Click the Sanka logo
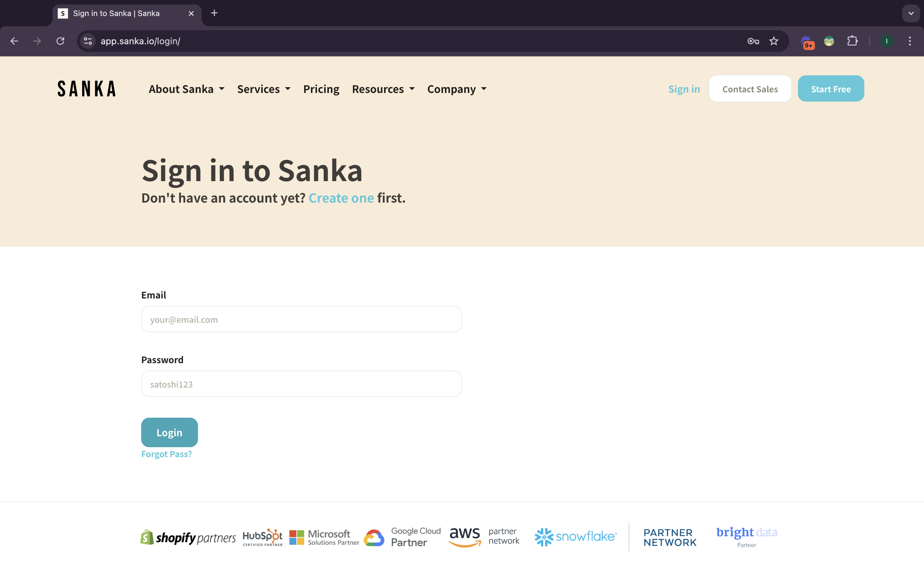The width and height of the screenshot is (924, 577). click(86, 88)
